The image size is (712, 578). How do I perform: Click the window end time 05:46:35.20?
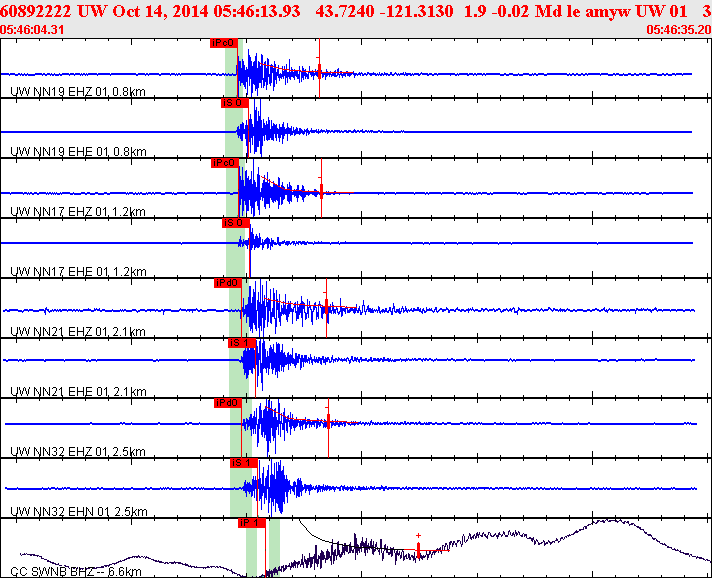click(679, 30)
